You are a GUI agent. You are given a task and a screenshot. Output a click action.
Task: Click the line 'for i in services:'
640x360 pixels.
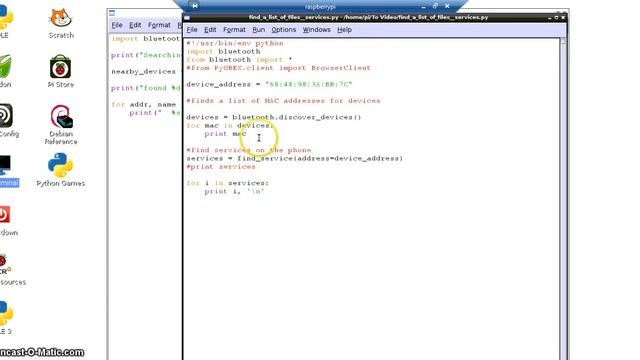coord(228,183)
